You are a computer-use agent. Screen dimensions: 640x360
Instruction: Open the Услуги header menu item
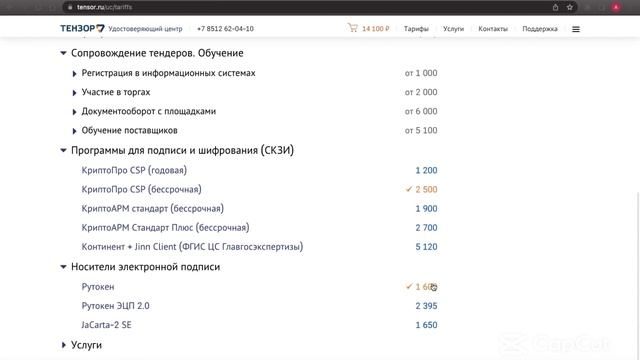453,29
